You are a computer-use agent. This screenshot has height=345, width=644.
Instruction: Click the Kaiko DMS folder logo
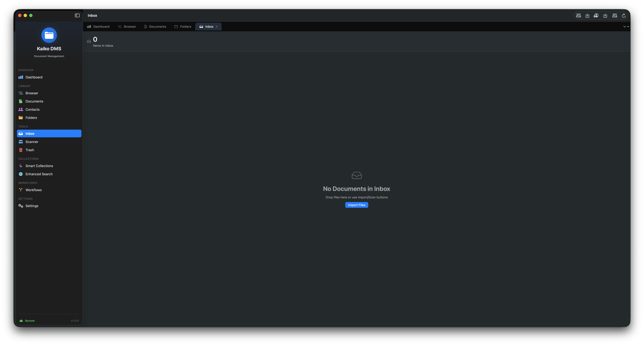(49, 35)
